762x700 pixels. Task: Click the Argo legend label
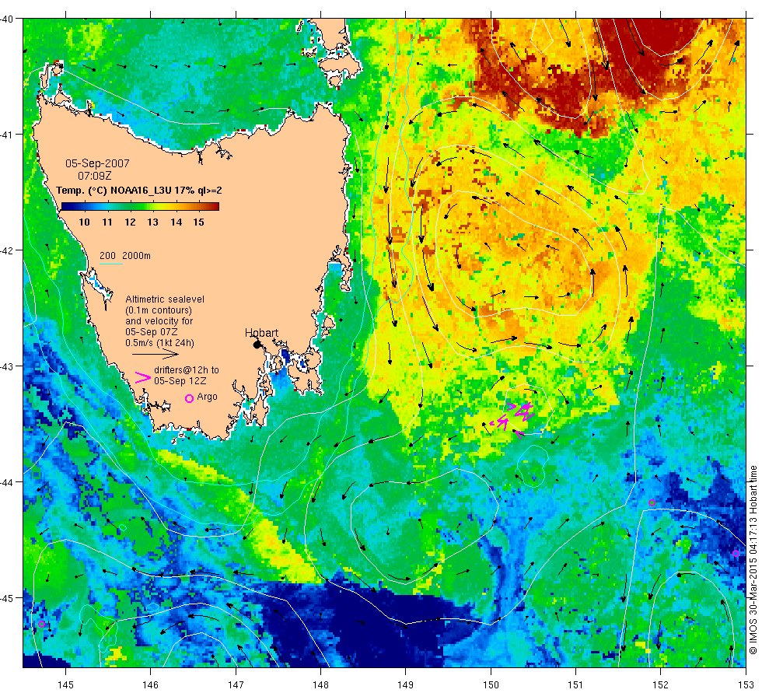point(208,397)
